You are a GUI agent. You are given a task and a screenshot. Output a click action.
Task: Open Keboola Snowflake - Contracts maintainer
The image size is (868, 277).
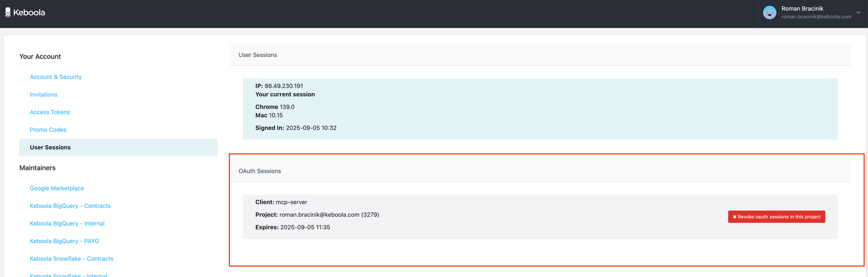(72, 259)
